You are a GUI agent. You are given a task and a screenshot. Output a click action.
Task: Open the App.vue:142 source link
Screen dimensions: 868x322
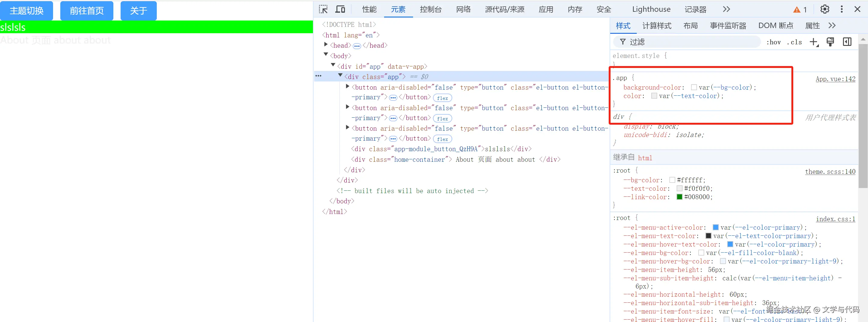point(835,79)
